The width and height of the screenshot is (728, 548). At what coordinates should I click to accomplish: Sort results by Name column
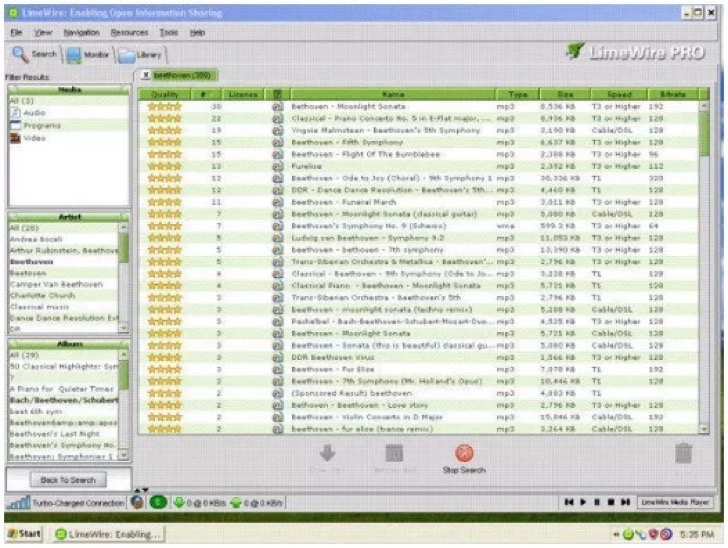click(x=393, y=94)
